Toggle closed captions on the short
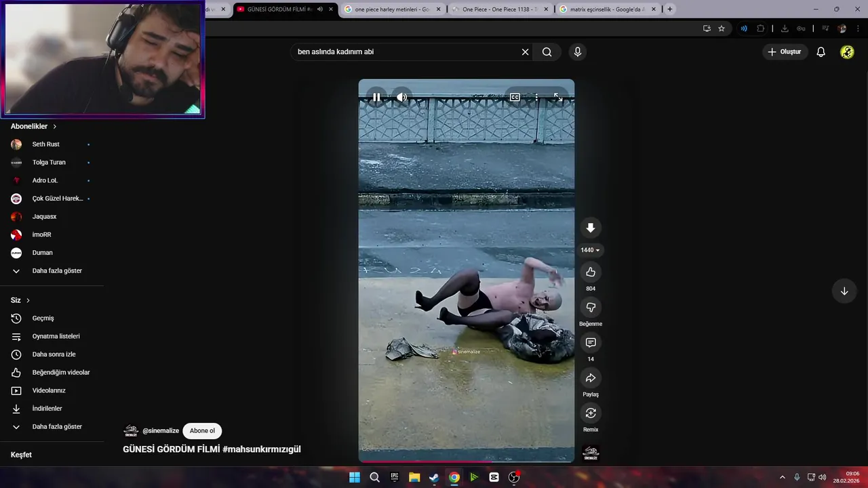868x488 pixels. (x=515, y=97)
